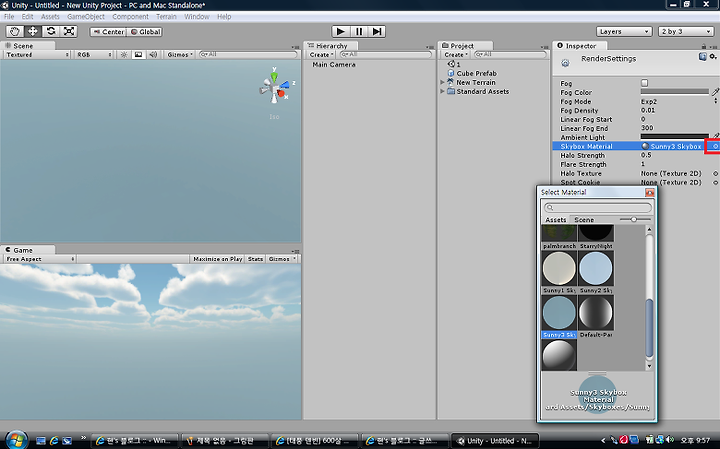
Task: Toggle scene lighting sun icon
Action: coord(124,55)
